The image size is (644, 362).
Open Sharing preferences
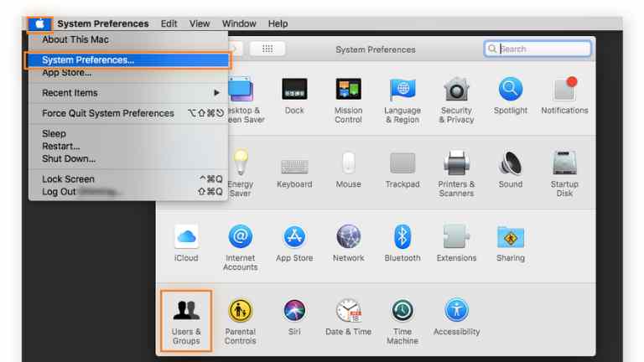(511, 243)
